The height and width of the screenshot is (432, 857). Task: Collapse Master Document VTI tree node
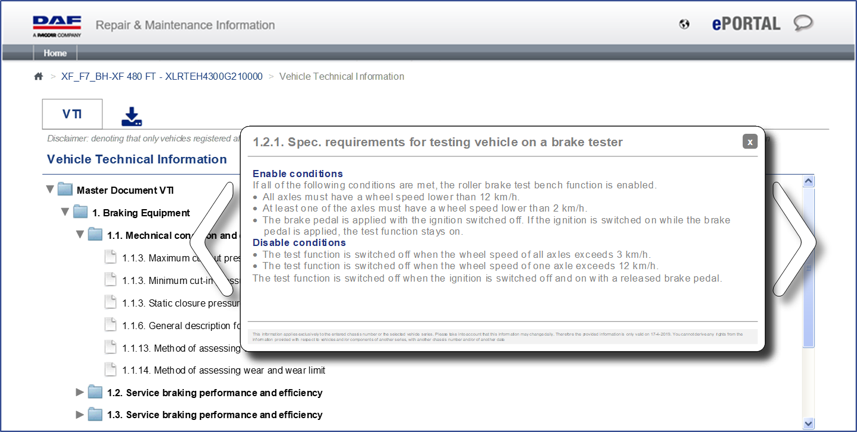(50, 189)
